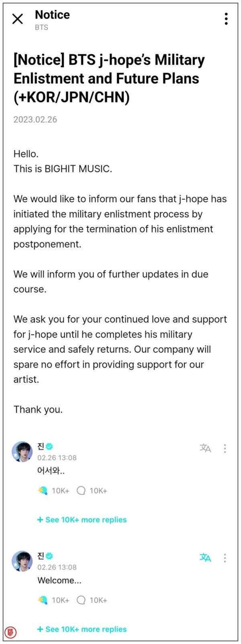
Task: Open Jin's profile picture on the Korean comment
Action: click(x=23, y=451)
